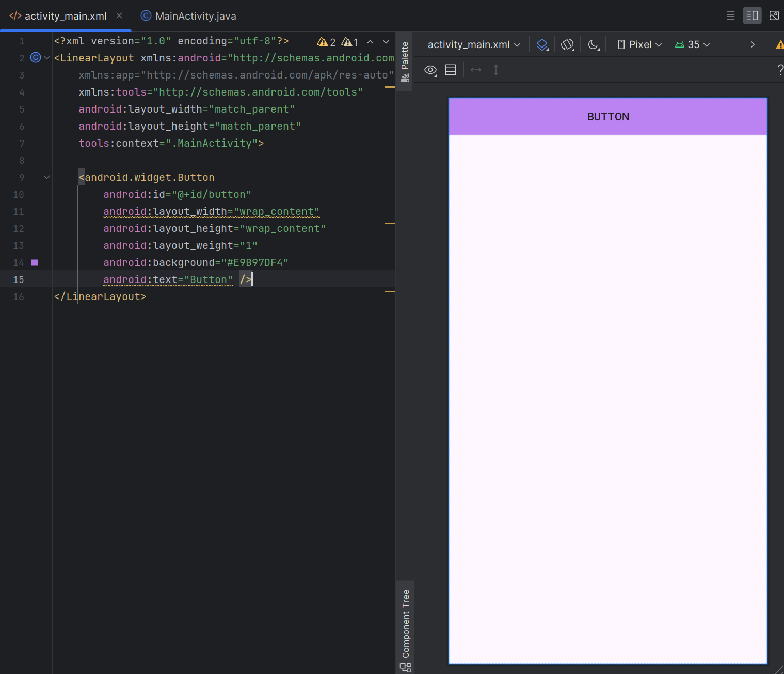Switch to the MainActivity.java tab

coord(188,16)
